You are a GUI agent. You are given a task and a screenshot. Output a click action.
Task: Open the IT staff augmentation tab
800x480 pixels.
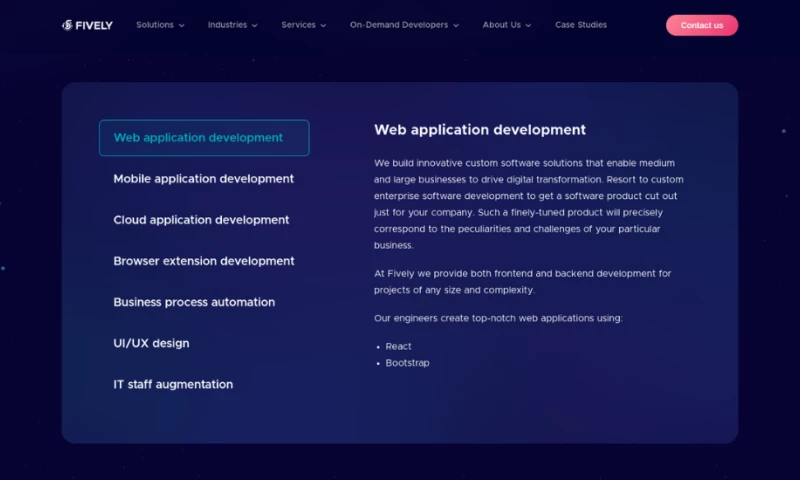coord(173,384)
